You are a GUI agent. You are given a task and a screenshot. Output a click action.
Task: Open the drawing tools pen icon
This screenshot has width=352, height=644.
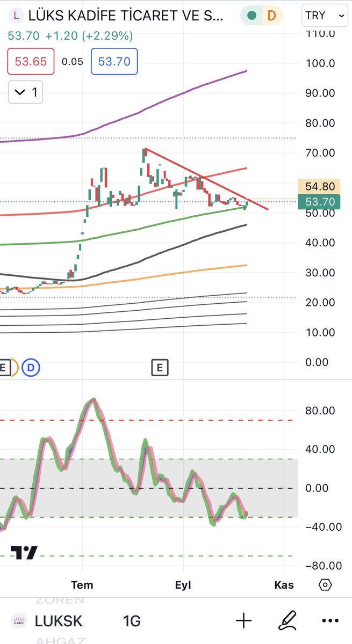[x=288, y=621]
